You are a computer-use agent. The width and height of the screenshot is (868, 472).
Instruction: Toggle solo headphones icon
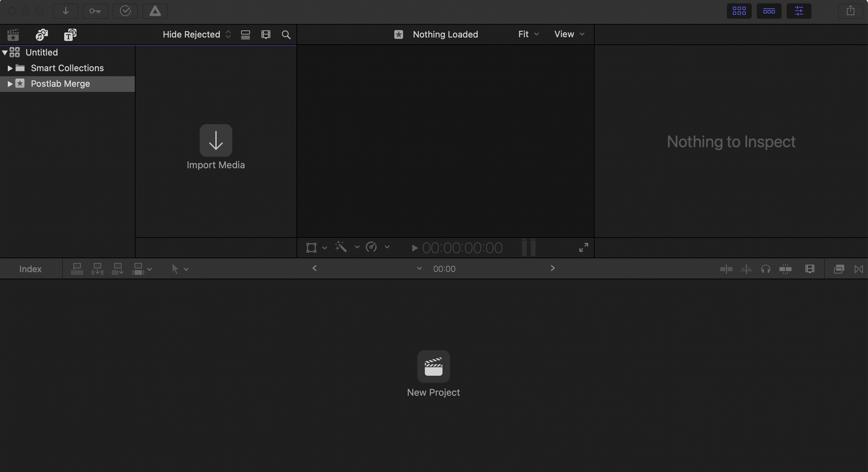pyautogui.click(x=766, y=269)
